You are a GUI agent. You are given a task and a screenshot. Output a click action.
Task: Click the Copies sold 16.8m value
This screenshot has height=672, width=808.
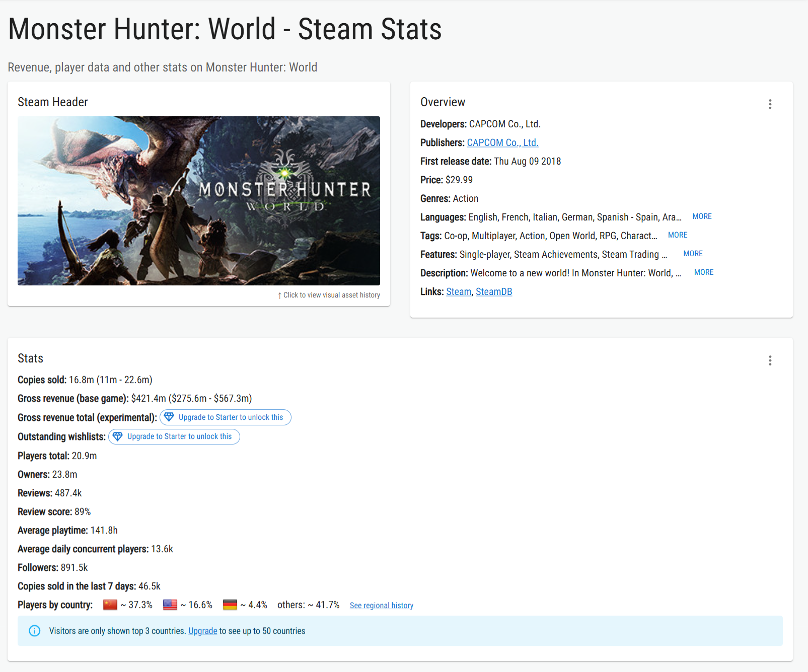coord(111,380)
